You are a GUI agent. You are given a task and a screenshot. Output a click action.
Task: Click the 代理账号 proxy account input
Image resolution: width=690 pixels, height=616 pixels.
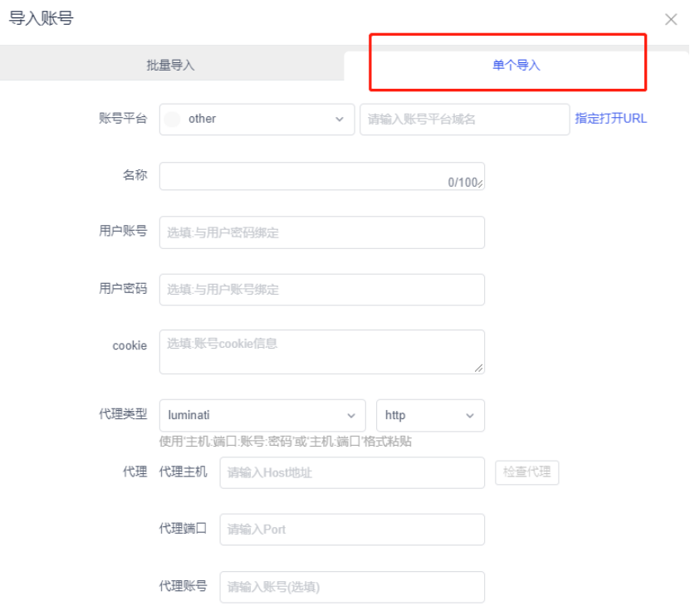[352, 586]
